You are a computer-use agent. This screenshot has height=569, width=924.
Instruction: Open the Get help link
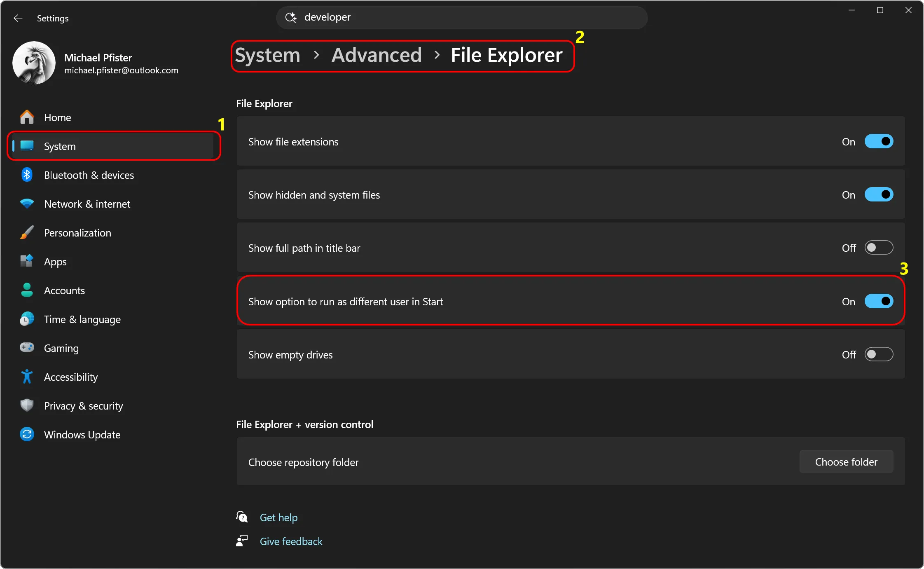tap(278, 517)
